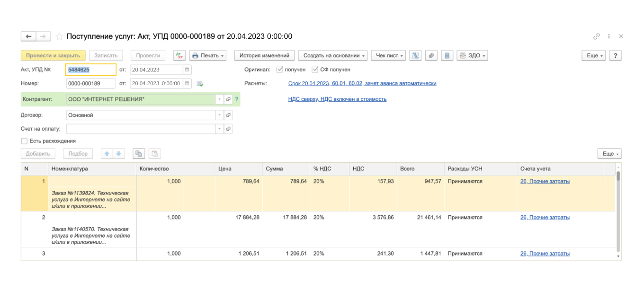Click into the Счет на оплату field
This screenshot has width=644, height=292.
tap(141, 129)
